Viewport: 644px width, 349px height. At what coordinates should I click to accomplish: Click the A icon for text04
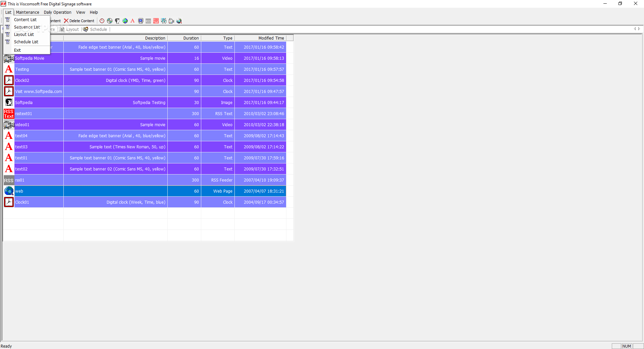tap(9, 136)
